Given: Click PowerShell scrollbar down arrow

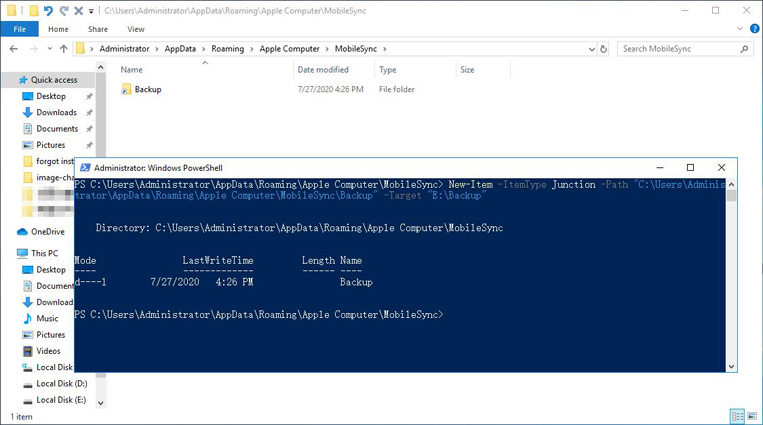Looking at the screenshot, I should pyautogui.click(x=731, y=367).
